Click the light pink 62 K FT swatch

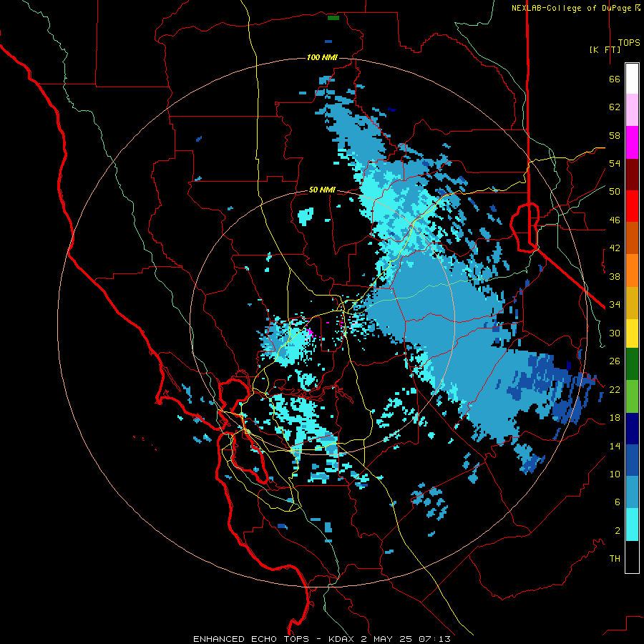pos(632,110)
